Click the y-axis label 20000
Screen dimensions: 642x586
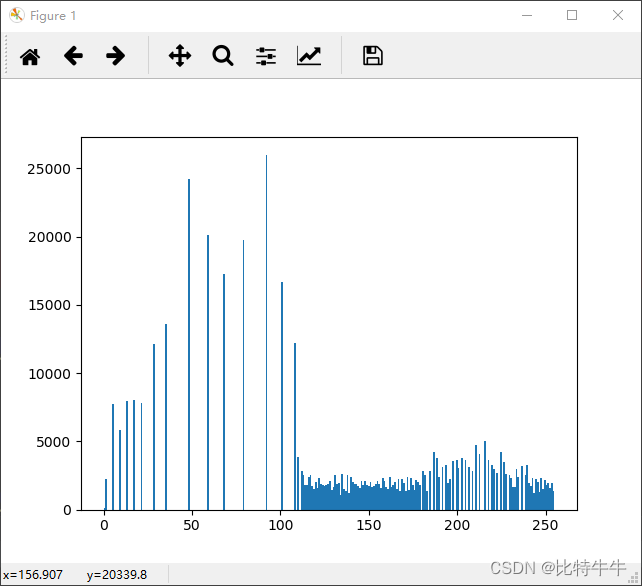point(50,237)
